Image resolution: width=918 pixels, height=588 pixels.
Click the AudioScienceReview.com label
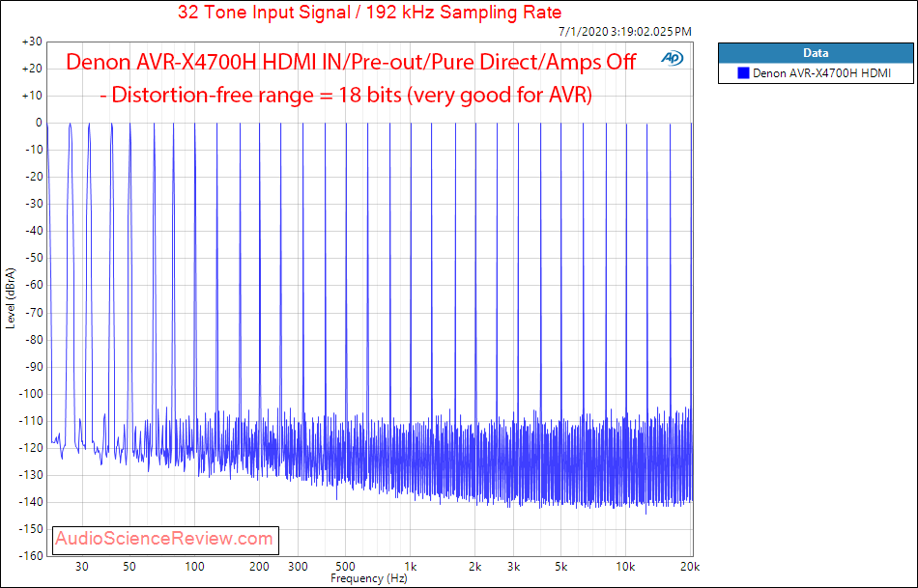tap(164, 539)
